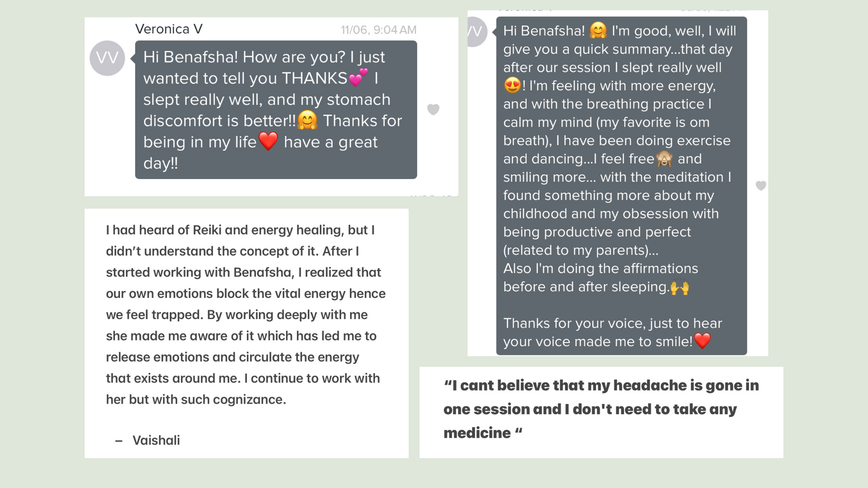Click the raised hands emoji after 'sleeping.'

(679, 287)
